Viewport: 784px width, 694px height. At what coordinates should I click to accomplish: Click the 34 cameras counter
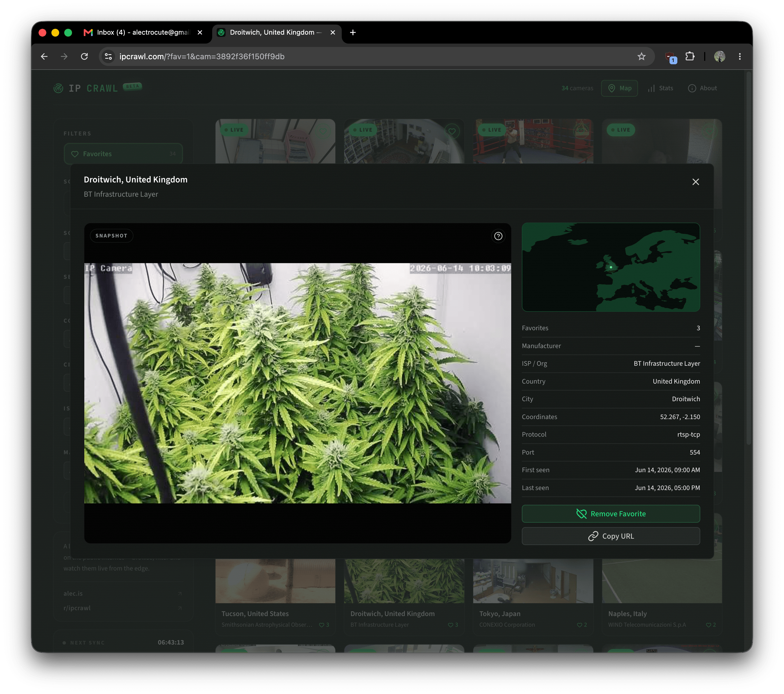[577, 88]
